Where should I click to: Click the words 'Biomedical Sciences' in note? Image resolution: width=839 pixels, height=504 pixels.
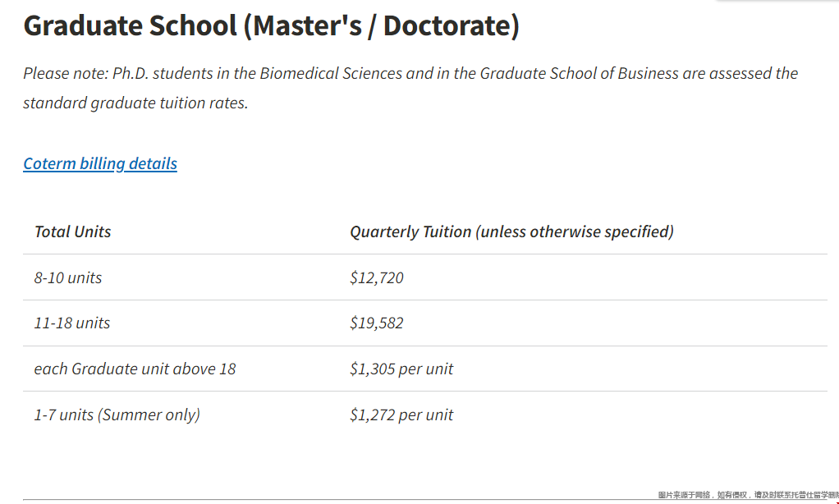[331, 73]
